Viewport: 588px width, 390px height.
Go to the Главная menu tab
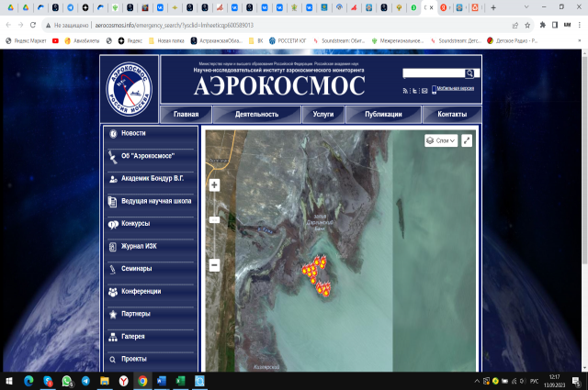[186, 115]
